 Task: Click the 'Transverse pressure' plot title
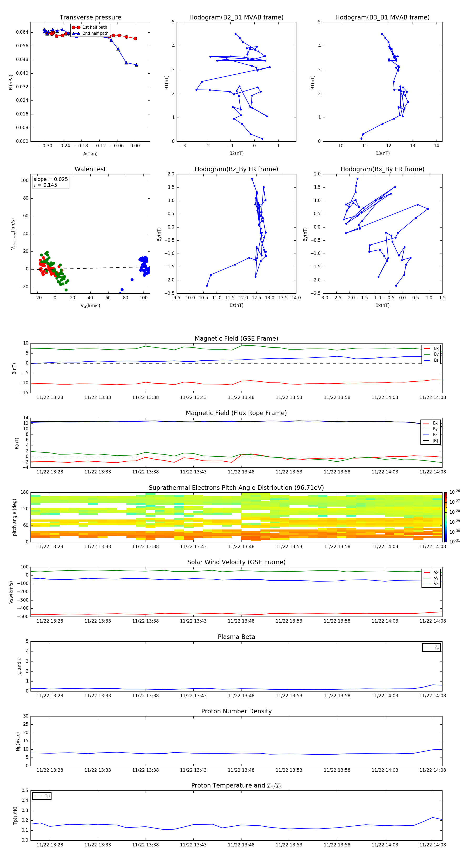coord(90,18)
